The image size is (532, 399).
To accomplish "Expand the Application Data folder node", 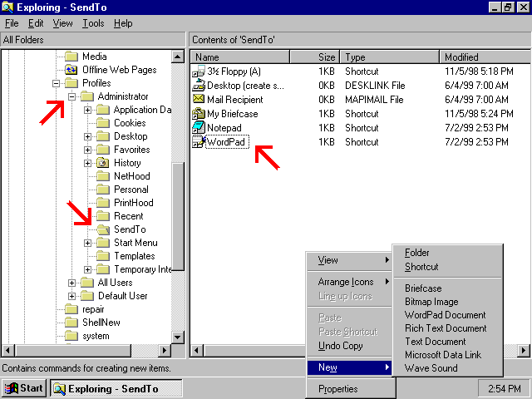I will (x=87, y=110).
